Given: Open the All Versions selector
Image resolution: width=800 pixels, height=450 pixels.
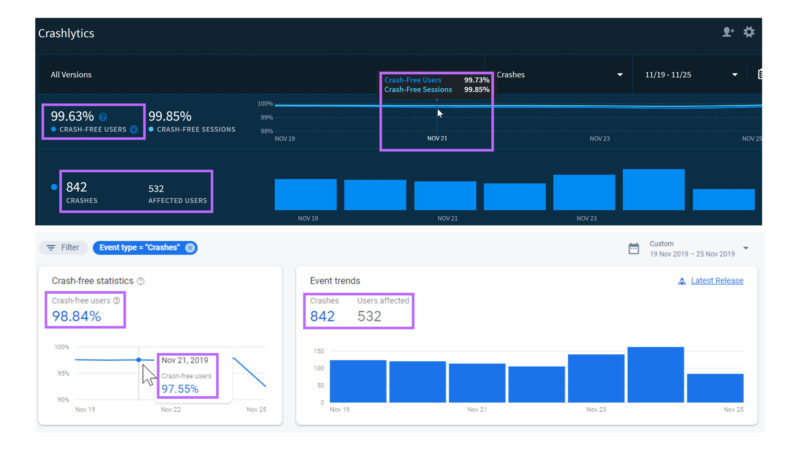Looking at the screenshot, I should coord(69,75).
